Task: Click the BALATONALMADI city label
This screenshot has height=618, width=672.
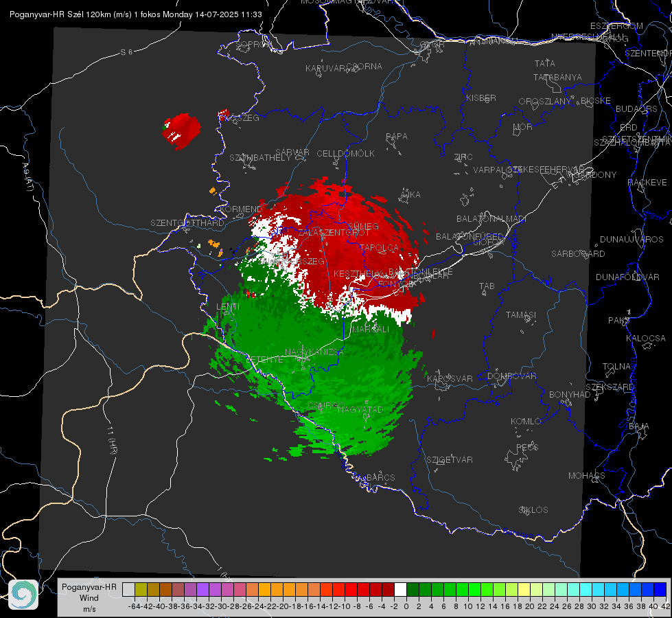Action: (x=491, y=219)
